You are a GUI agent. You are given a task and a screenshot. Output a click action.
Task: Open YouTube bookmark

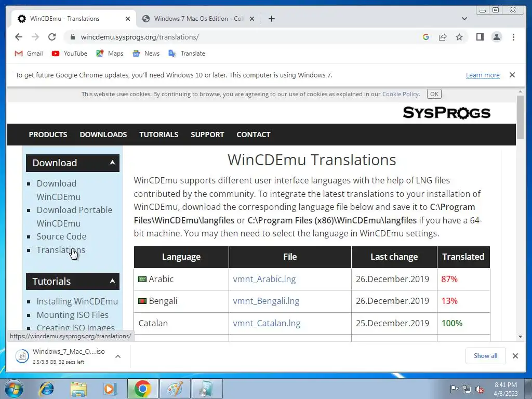point(69,54)
